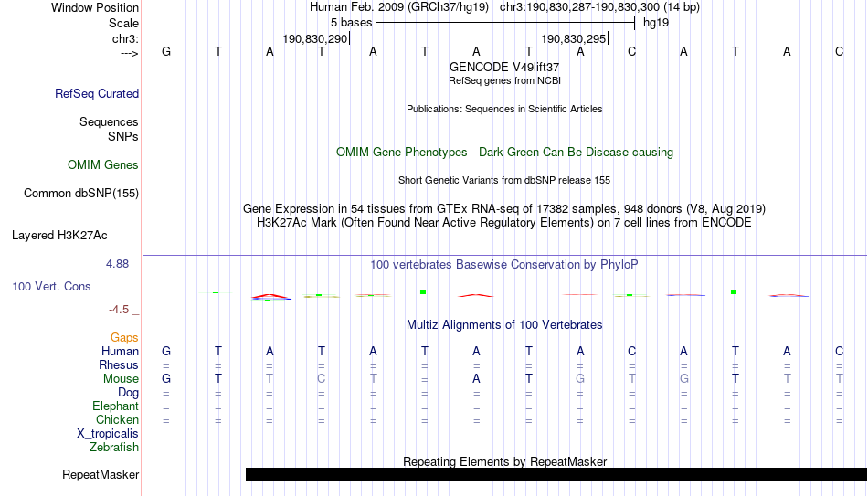Click the RepeatMasker label on the left
The width and height of the screenshot is (868, 496).
pyautogui.click(x=101, y=474)
